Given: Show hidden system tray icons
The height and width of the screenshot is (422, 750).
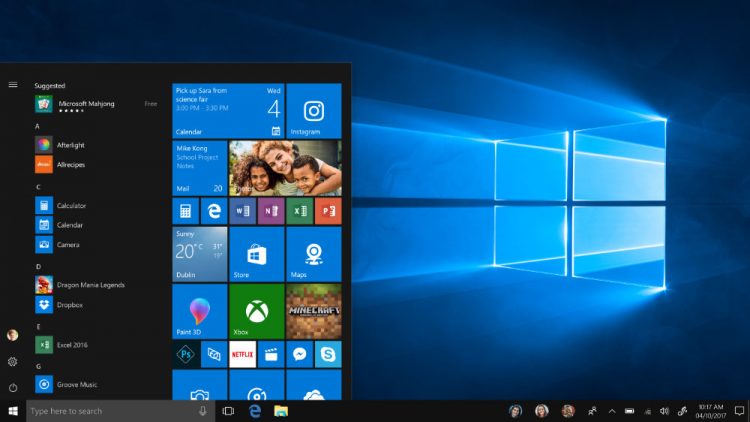Looking at the screenshot, I should coord(612,411).
